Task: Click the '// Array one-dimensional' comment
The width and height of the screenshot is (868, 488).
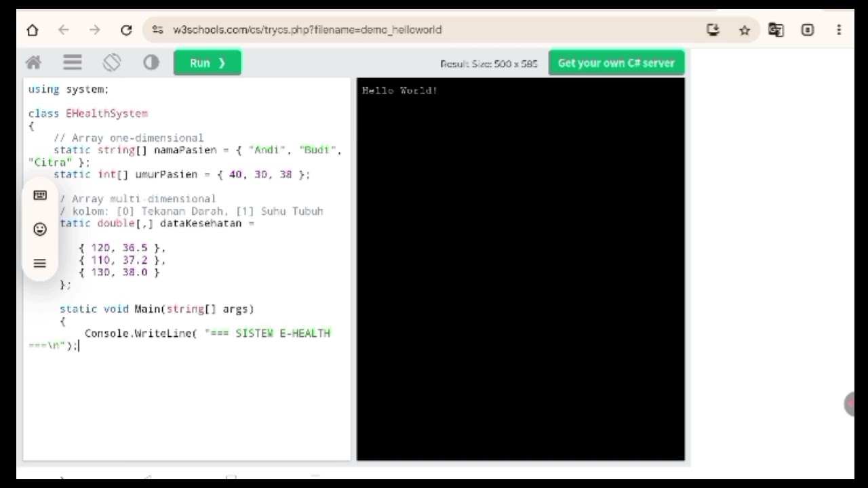Action: [x=129, y=138]
